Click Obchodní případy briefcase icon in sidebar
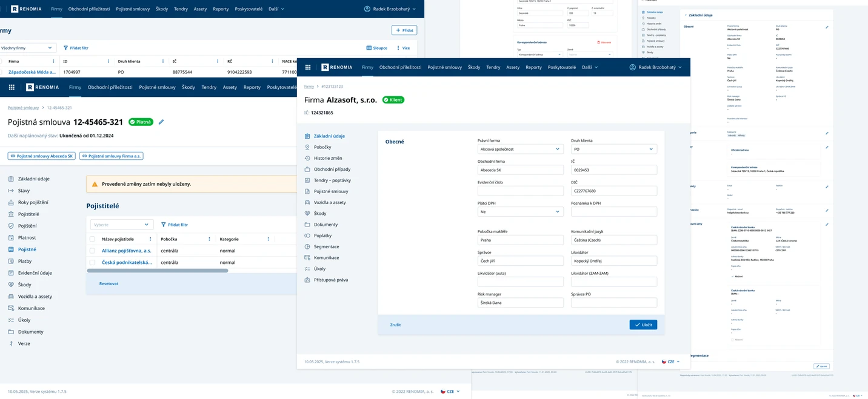Image resolution: width=868 pixels, height=399 pixels. (307, 170)
